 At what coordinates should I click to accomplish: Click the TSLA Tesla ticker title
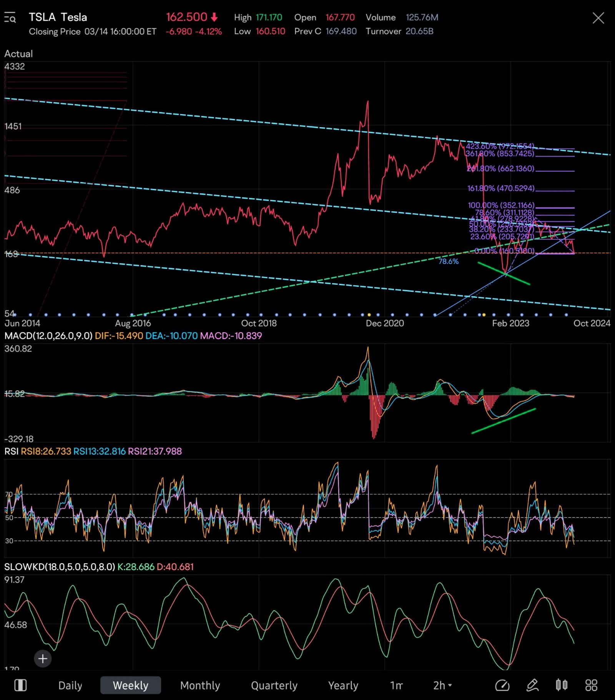(x=58, y=17)
